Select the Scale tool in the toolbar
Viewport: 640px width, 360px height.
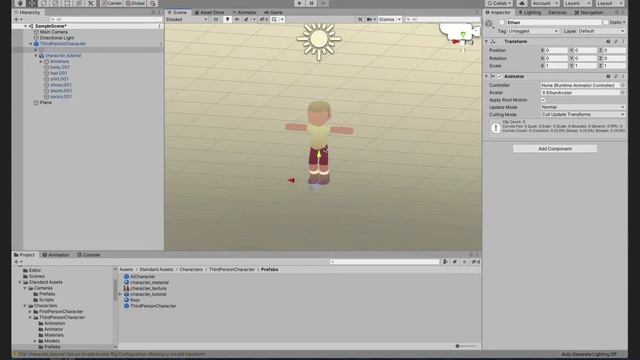(56, 3)
